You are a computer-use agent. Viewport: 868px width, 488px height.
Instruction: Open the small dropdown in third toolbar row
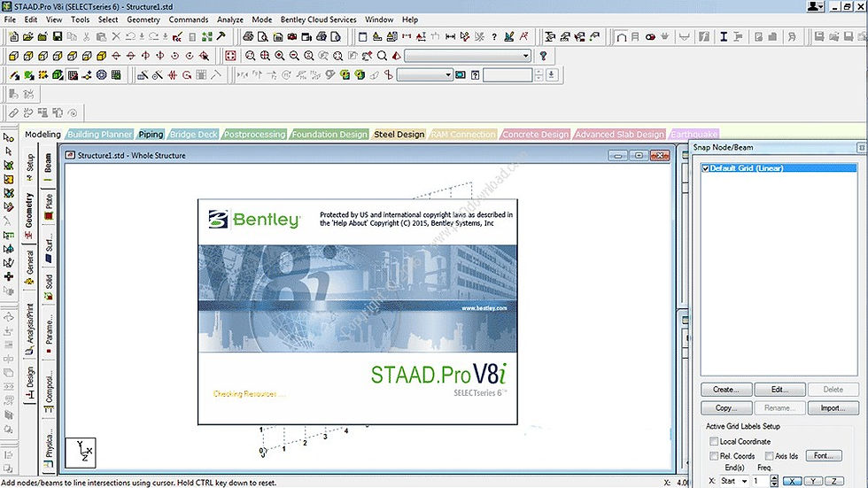[x=424, y=74]
